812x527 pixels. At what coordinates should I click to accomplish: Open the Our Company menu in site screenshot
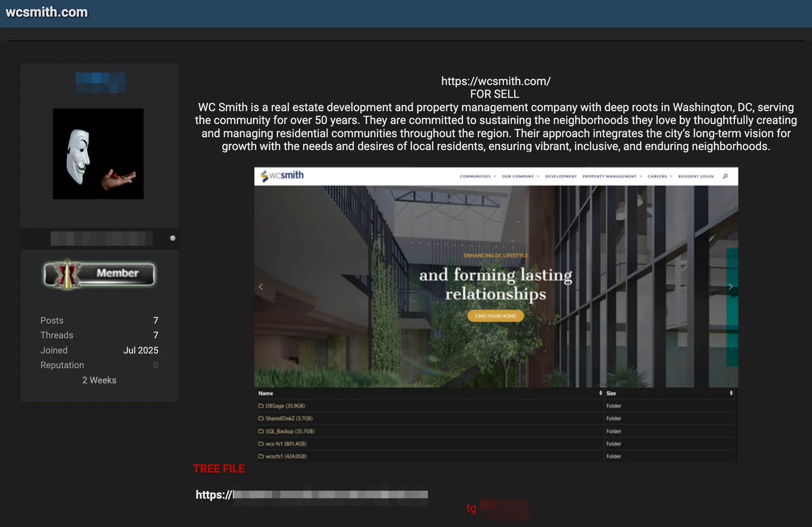pyautogui.click(x=521, y=176)
